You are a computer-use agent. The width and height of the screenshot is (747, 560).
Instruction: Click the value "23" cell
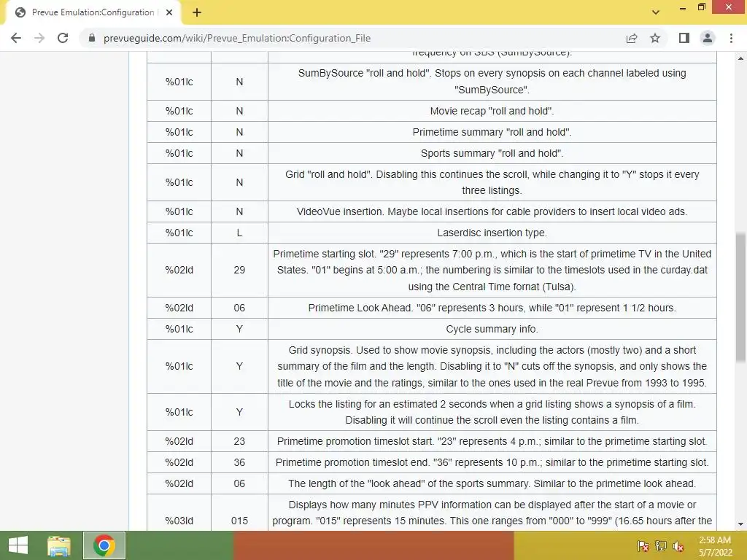click(x=239, y=441)
